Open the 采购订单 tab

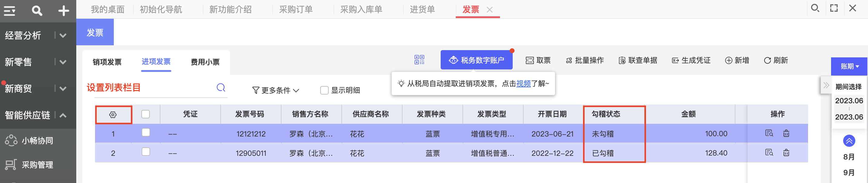(x=295, y=9)
